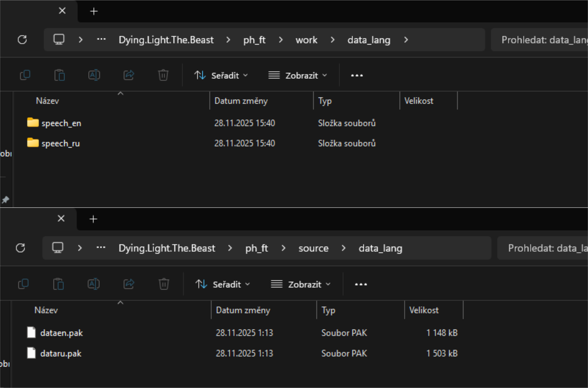Rename icon in the work window toolbar

click(94, 75)
